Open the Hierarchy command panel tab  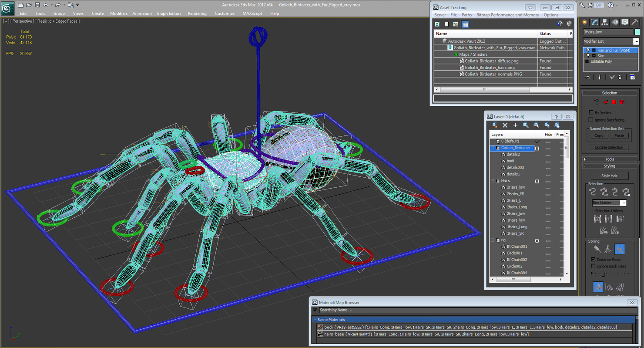[x=605, y=22]
